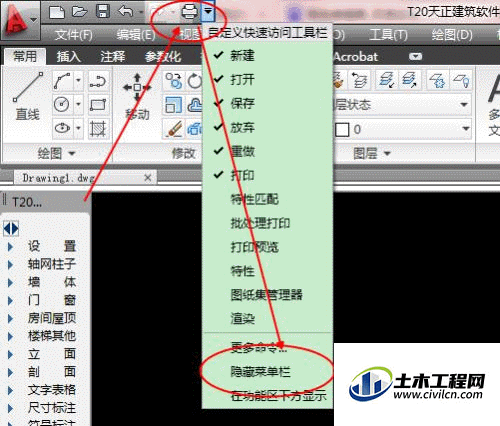This screenshot has height=426, width=500.
Task: Expand the 图层 panel arrow
Action: tap(387, 154)
